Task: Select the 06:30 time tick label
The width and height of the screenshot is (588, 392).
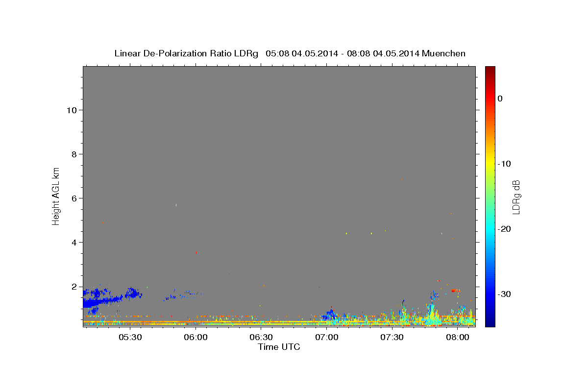Action: [262, 337]
